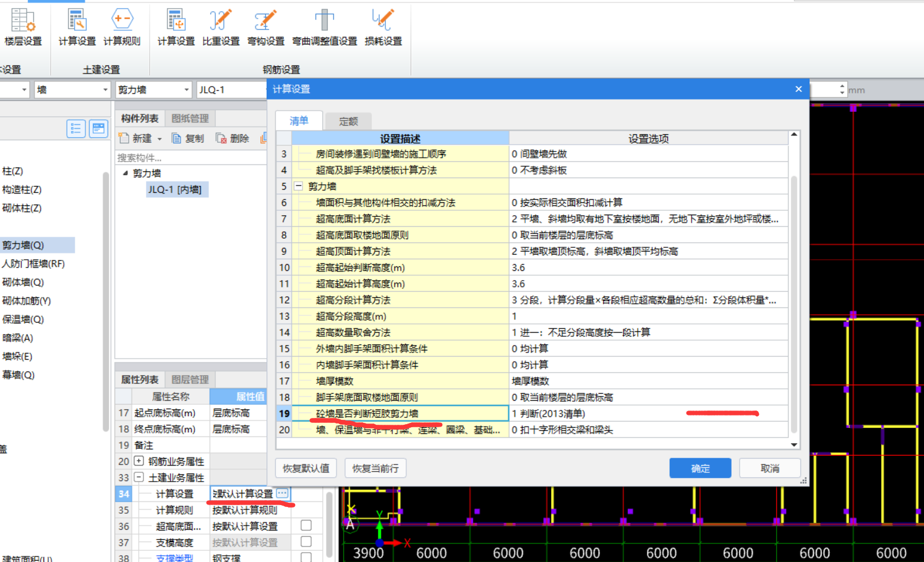This screenshot has height=562, width=924.
Task: Collapse 土建业务属性 property group
Action: point(139,477)
